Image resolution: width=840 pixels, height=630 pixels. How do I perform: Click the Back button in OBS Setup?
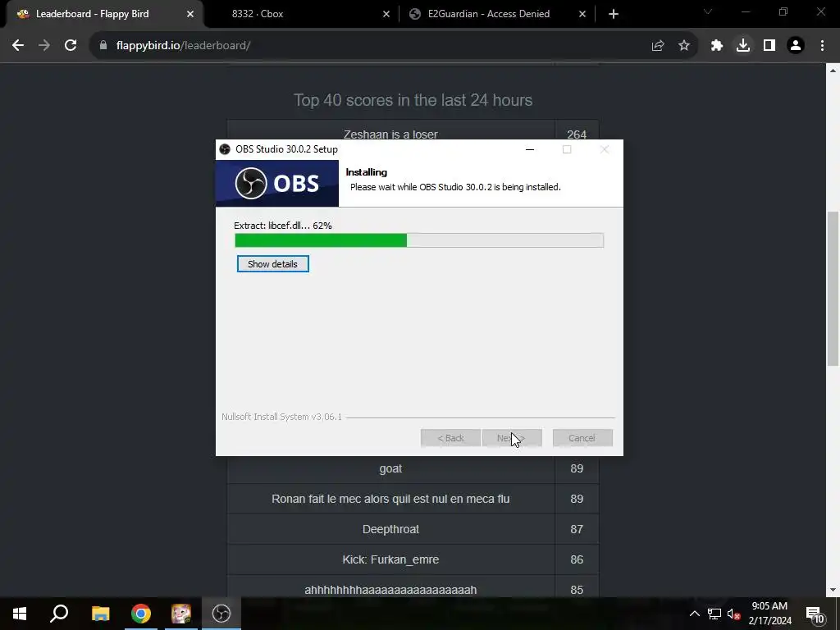click(x=450, y=438)
